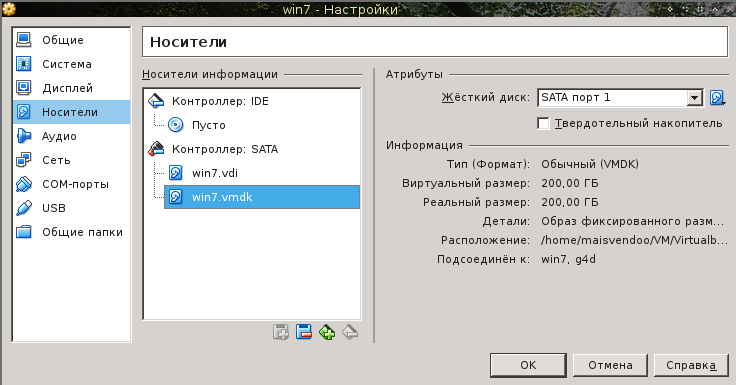Select the SATA controller in storage tree

(x=224, y=149)
